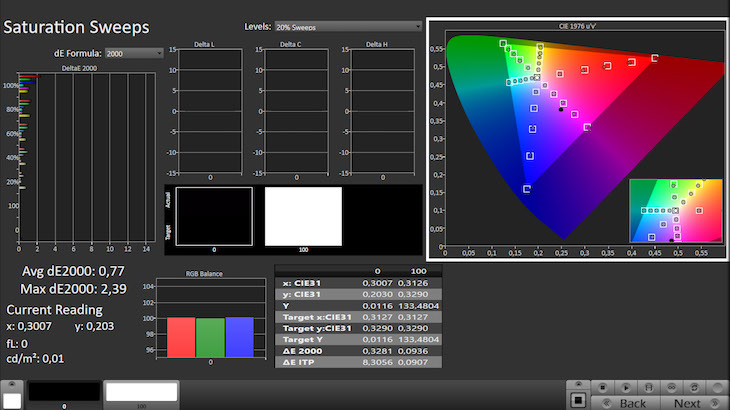Expand the arrow above the white patch selector
Screen dimensions: 730x410
[x=12, y=384]
